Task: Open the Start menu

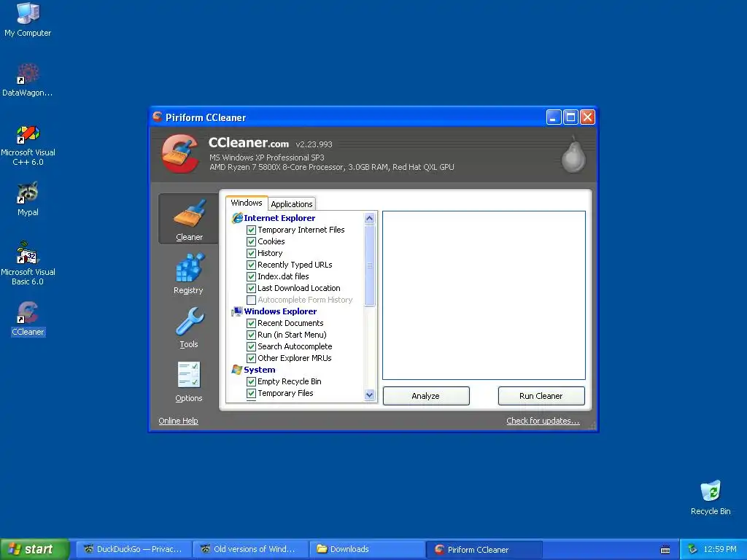Action: click(x=34, y=549)
